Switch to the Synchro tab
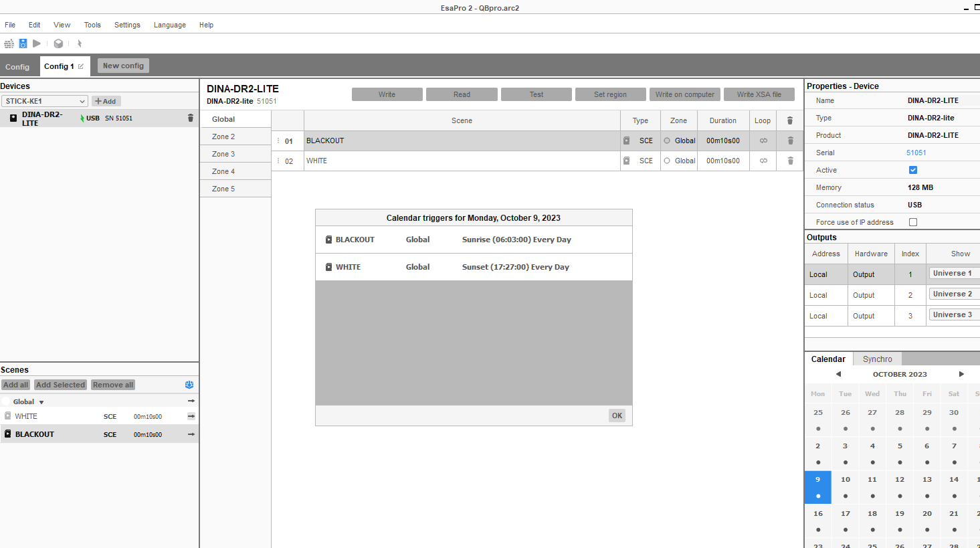Screen dimensions: 980x548 877,359
